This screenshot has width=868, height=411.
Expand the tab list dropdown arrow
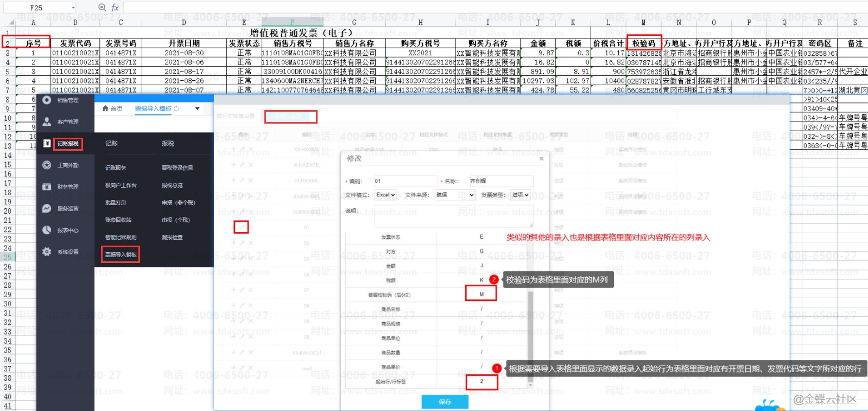[197, 108]
